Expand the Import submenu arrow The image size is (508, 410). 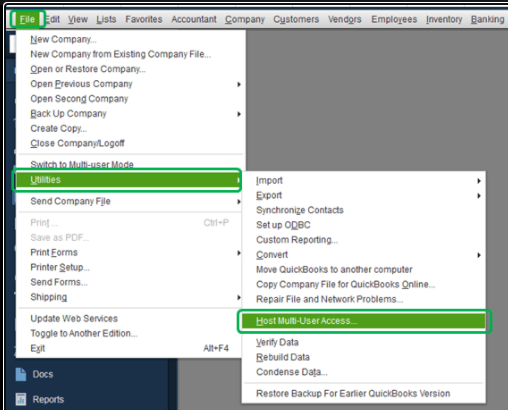click(479, 181)
